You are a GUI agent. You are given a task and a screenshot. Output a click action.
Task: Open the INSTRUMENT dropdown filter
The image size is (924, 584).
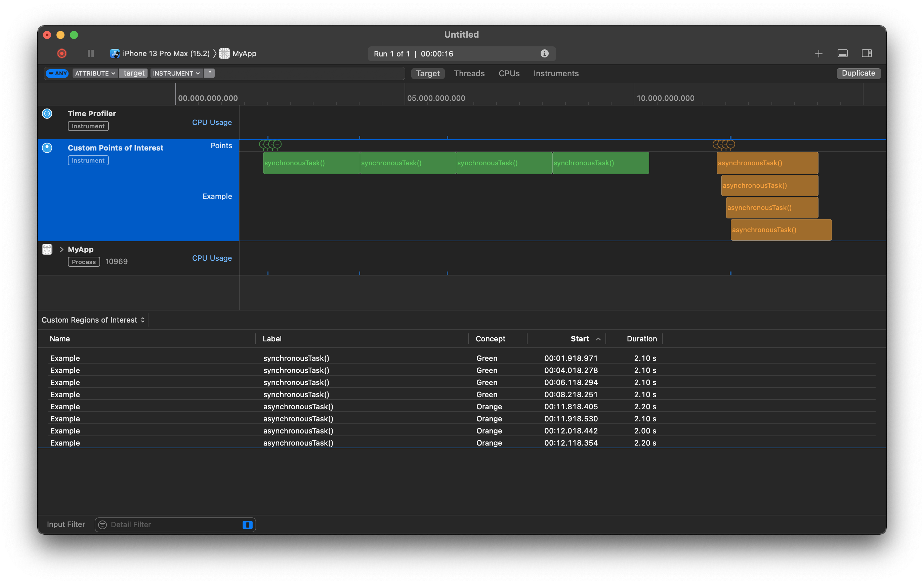(x=176, y=73)
